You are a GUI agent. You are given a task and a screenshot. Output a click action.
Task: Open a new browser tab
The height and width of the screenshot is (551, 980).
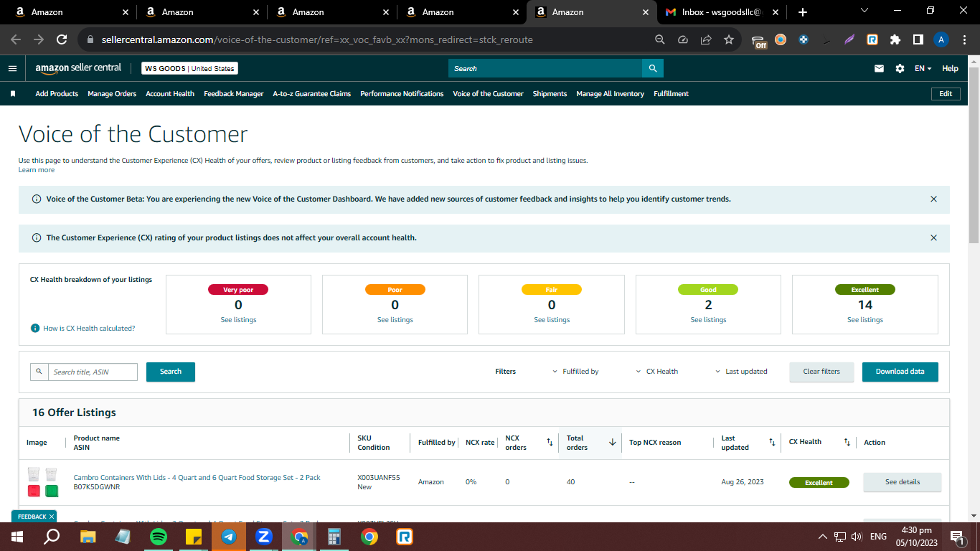802,12
